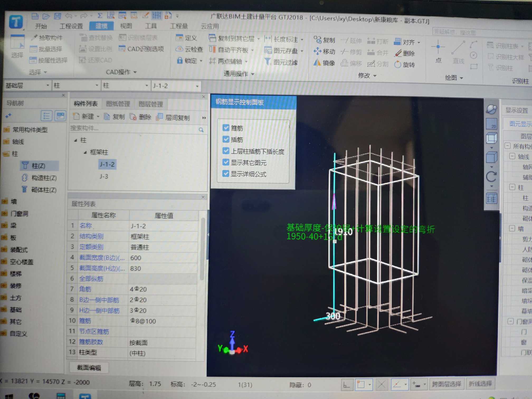The width and height of the screenshot is (532, 399).
Task: Click the search magnifier in component list
Action: pyautogui.click(x=201, y=130)
